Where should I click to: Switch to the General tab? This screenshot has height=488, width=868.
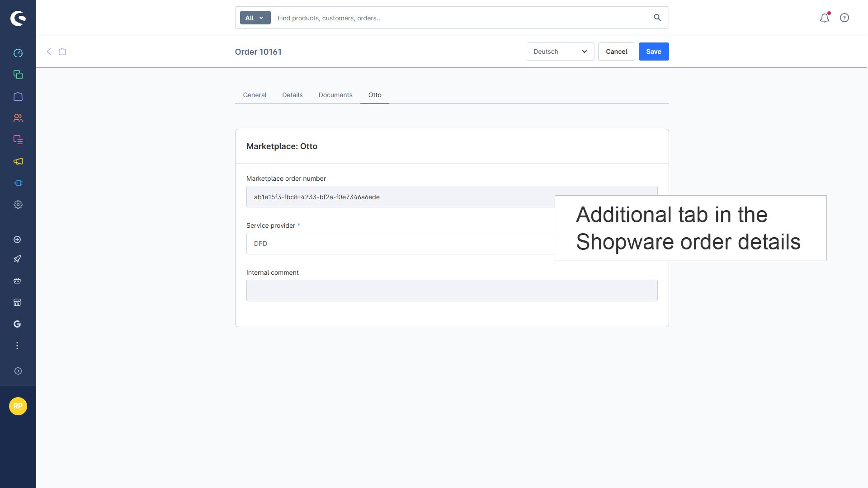[255, 95]
